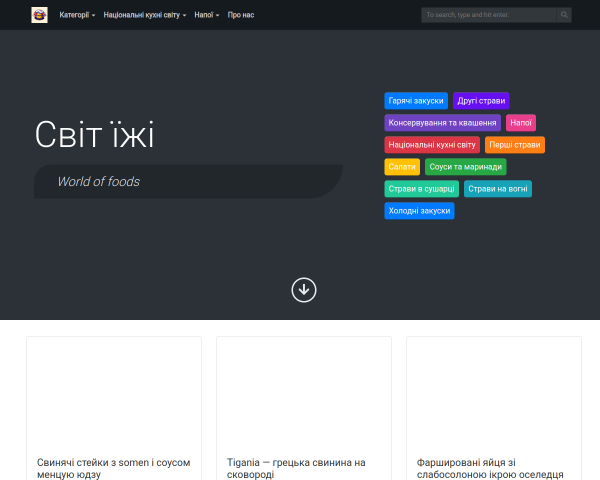The height and width of the screenshot is (480, 600).
Task: Select the Другі страви tag
Action: pyautogui.click(x=481, y=101)
